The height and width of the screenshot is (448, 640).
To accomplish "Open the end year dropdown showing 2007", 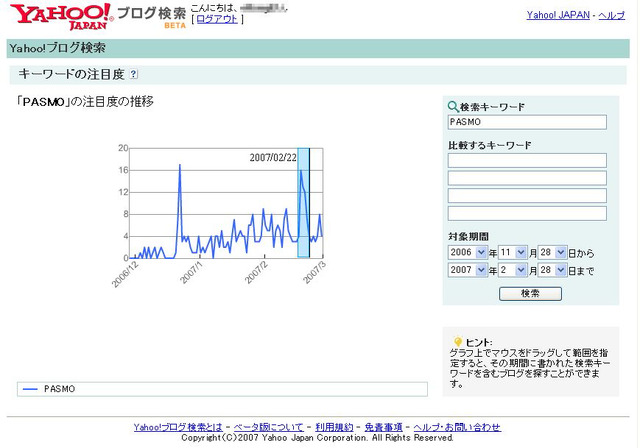I will tap(467, 270).
